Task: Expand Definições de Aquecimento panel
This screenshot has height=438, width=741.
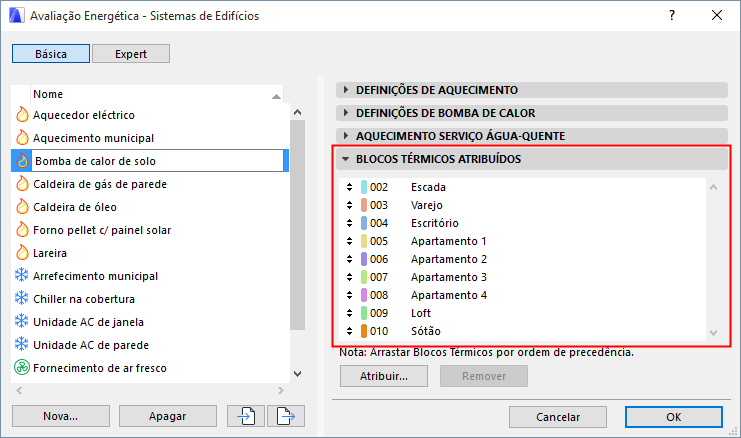Action: pyautogui.click(x=346, y=90)
